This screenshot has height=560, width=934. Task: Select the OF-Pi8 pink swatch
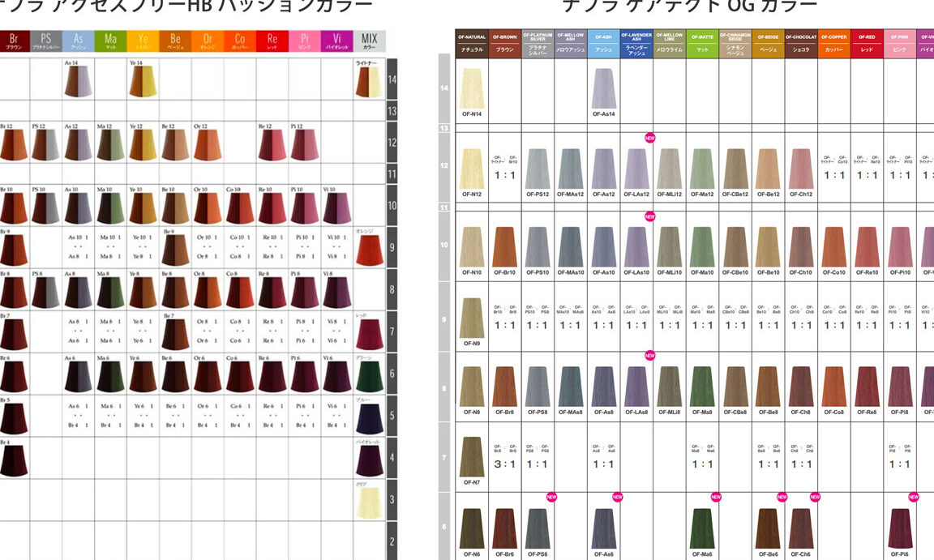click(899, 387)
